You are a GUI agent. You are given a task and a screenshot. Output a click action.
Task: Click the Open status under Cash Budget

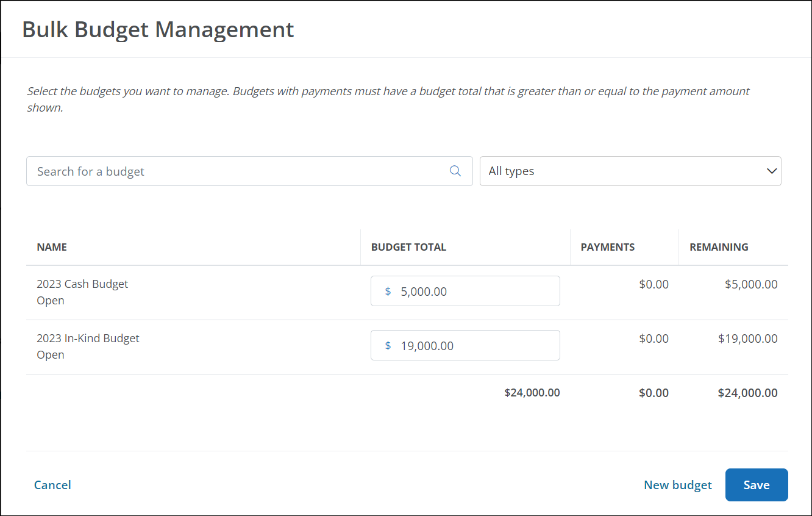[x=51, y=300]
